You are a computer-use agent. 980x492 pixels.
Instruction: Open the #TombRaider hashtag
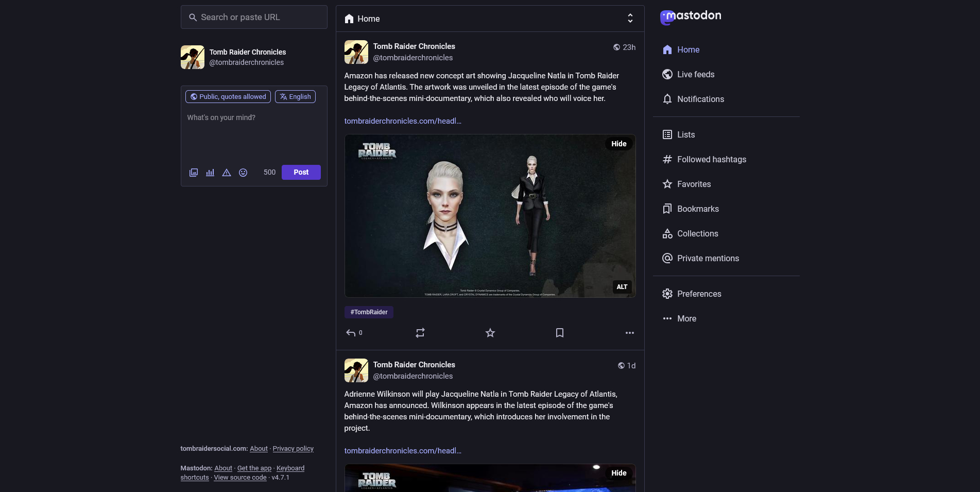[x=369, y=312]
